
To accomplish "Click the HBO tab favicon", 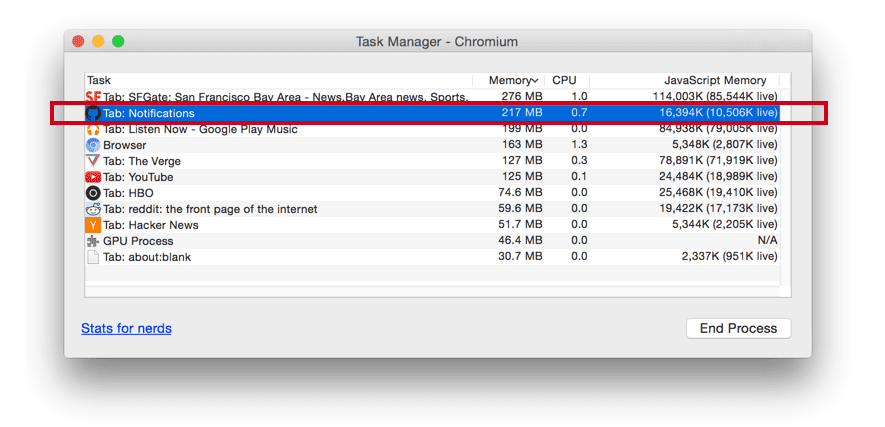I will pyautogui.click(x=93, y=193).
